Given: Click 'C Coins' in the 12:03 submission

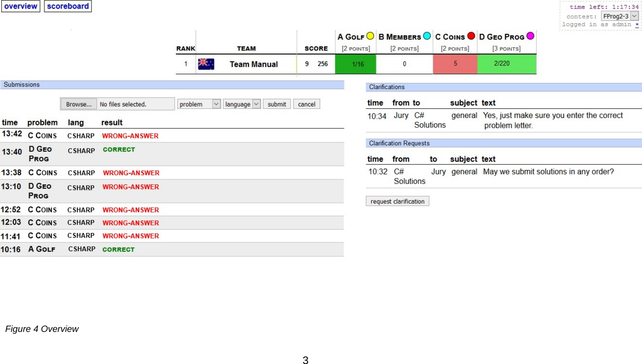Looking at the screenshot, I should pos(42,223).
